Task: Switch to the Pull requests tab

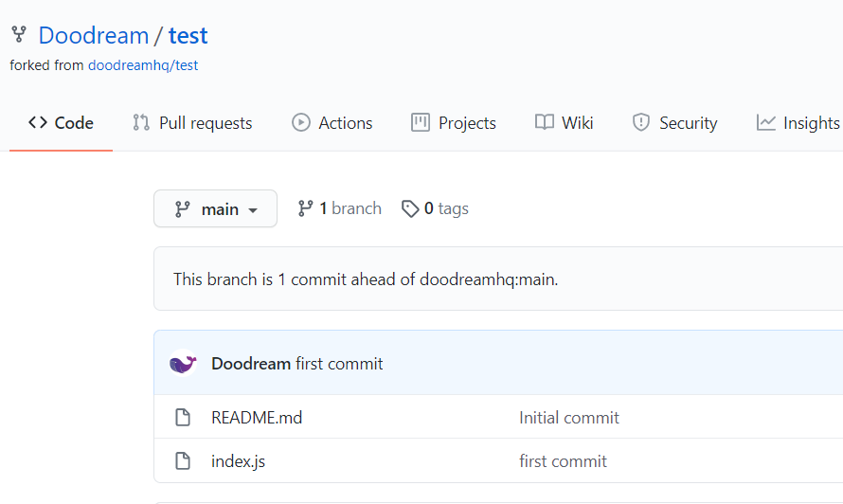Action: (x=192, y=123)
